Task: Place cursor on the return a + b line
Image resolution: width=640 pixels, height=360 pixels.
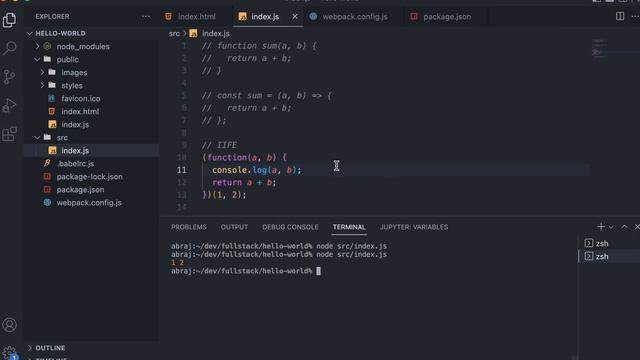Action: pyautogui.click(x=244, y=182)
